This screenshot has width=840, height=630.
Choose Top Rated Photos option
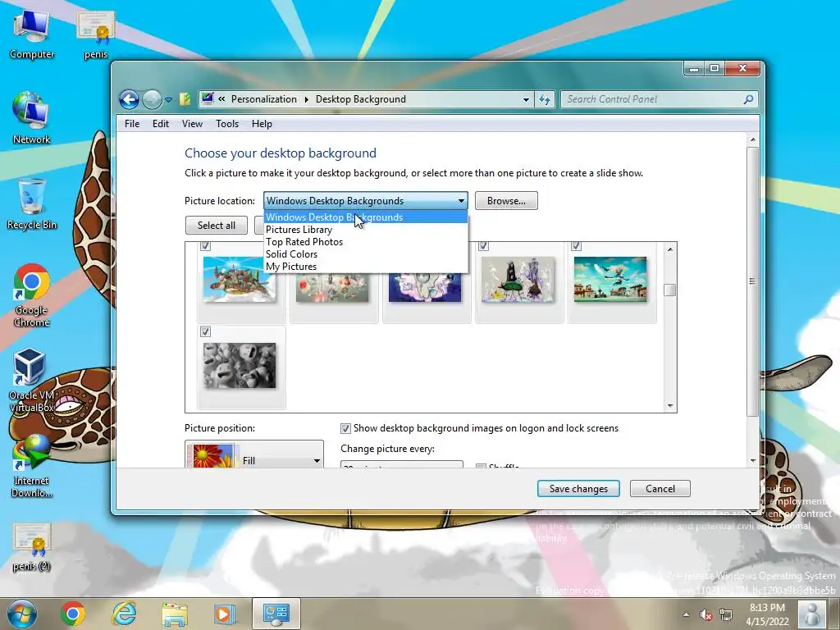pyautogui.click(x=365, y=242)
